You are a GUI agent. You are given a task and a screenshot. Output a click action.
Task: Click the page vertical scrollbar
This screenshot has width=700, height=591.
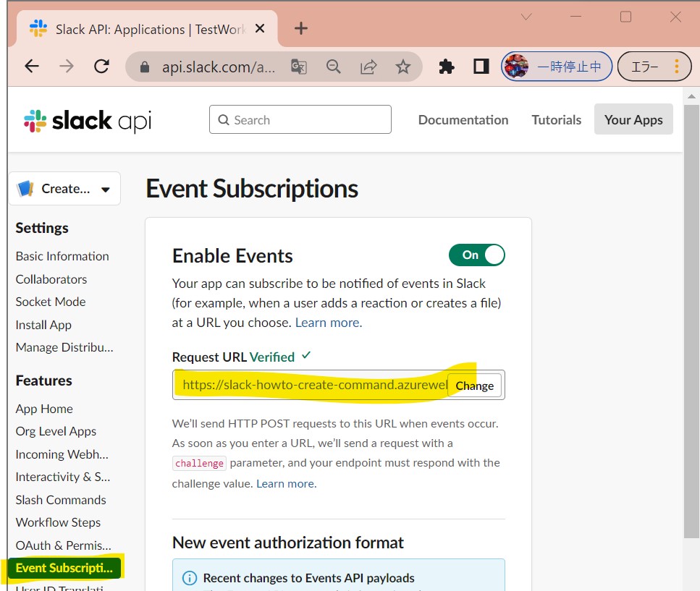coord(691,321)
